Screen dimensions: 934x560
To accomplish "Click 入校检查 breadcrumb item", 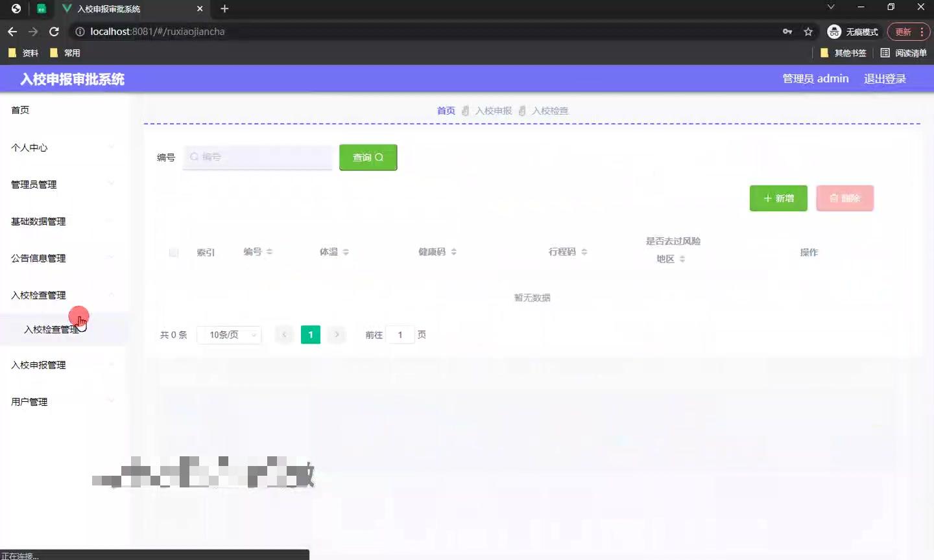I will pos(550,111).
